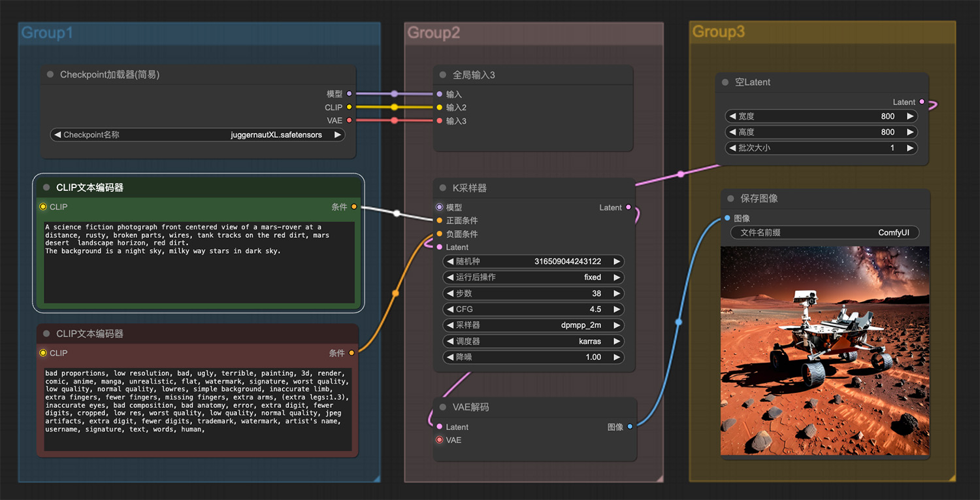Screen dimensions: 980x500
Task: Collapse the 全局输入3 node via its title dot
Action: (443, 75)
